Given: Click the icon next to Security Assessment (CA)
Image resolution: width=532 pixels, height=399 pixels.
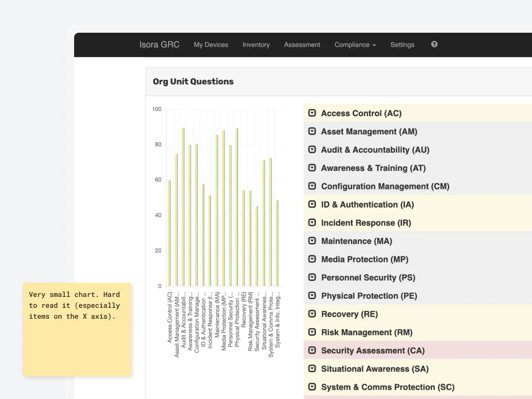Looking at the screenshot, I should click(312, 350).
